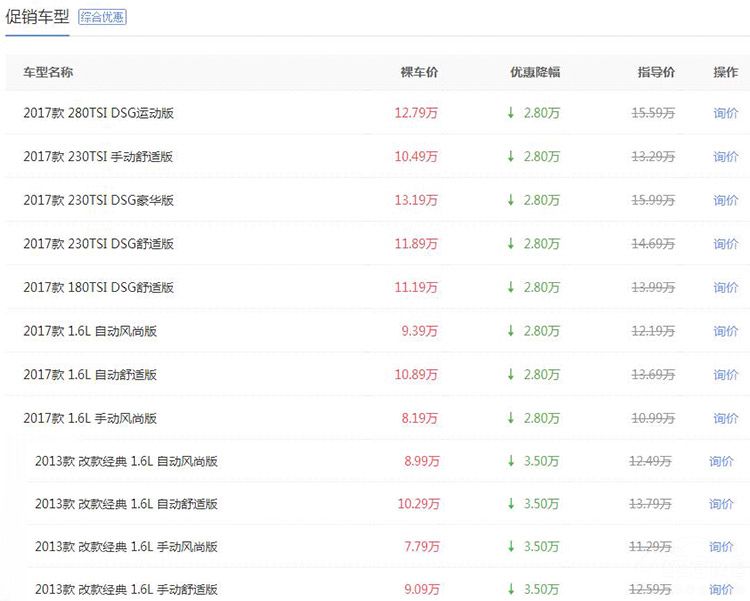Click 询价 for 2013款 改款经典 自动风尚版
Image resolution: width=750 pixels, height=601 pixels.
click(721, 461)
